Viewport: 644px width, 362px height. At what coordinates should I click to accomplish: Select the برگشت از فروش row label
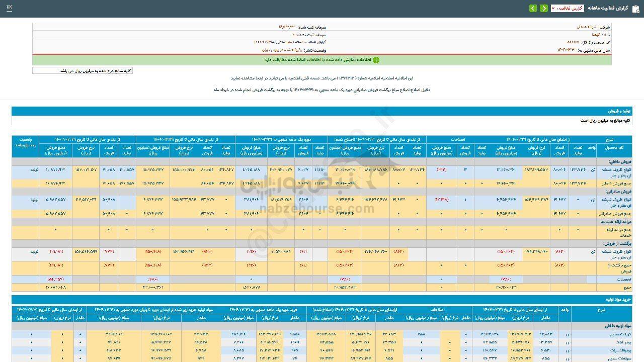616,243
